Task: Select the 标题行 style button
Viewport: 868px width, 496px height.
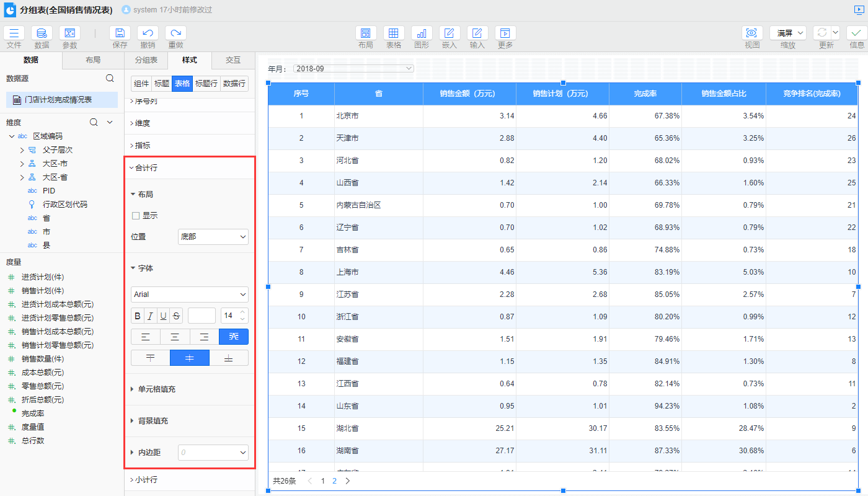Action: pos(206,84)
